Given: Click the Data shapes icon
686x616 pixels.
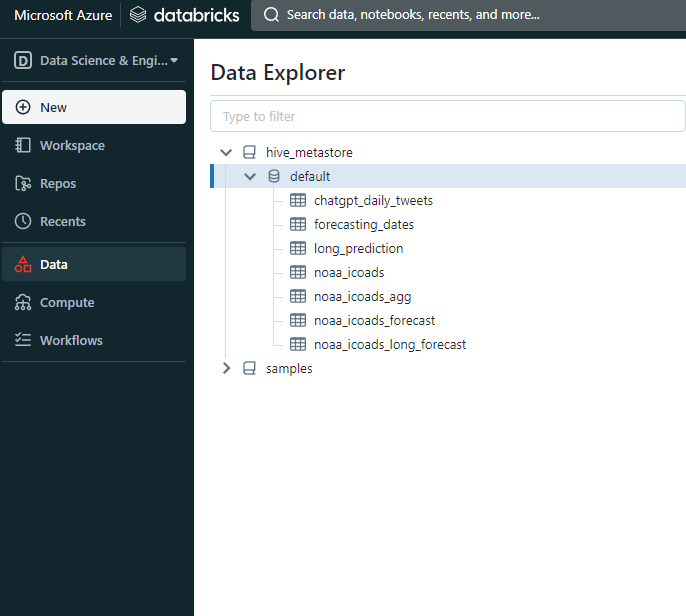Looking at the screenshot, I should pos(23,265).
